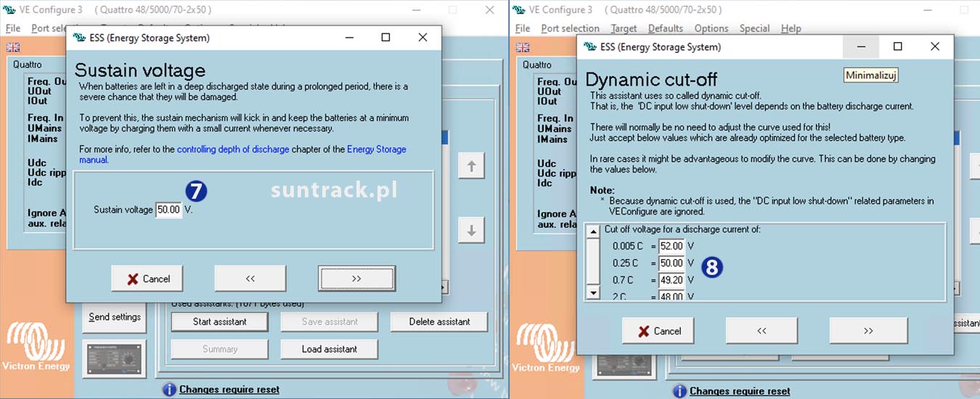
Task: Click the Summary button
Action: click(219, 349)
